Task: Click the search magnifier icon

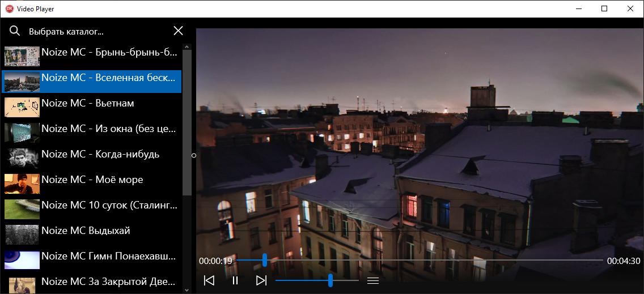Action: pyautogui.click(x=15, y=31)
